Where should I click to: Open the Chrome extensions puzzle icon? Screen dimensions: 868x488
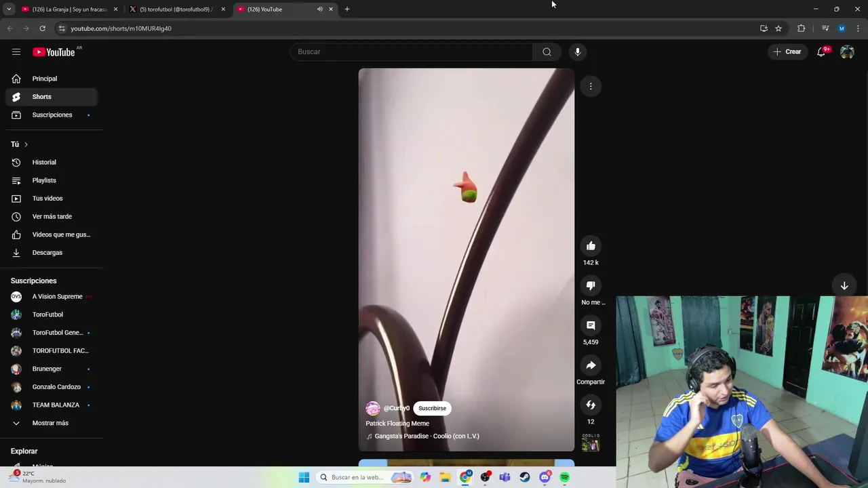[801, 28]
